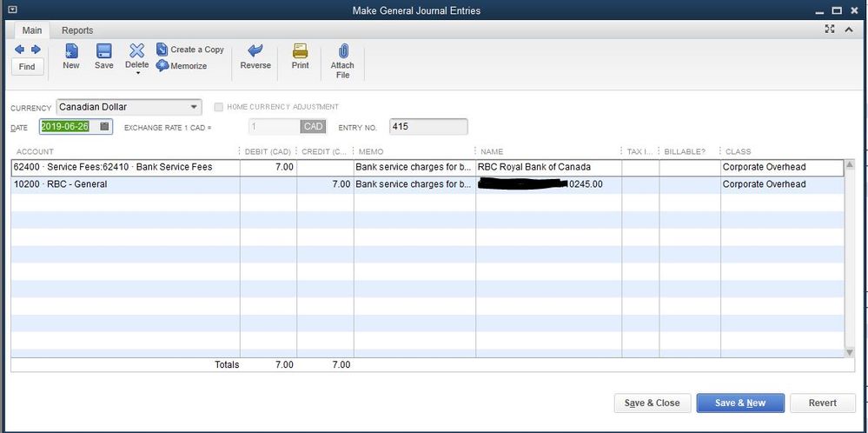Viewport: 868px width, 433px height.
Task: Click Save & New button
Action: 740,403
